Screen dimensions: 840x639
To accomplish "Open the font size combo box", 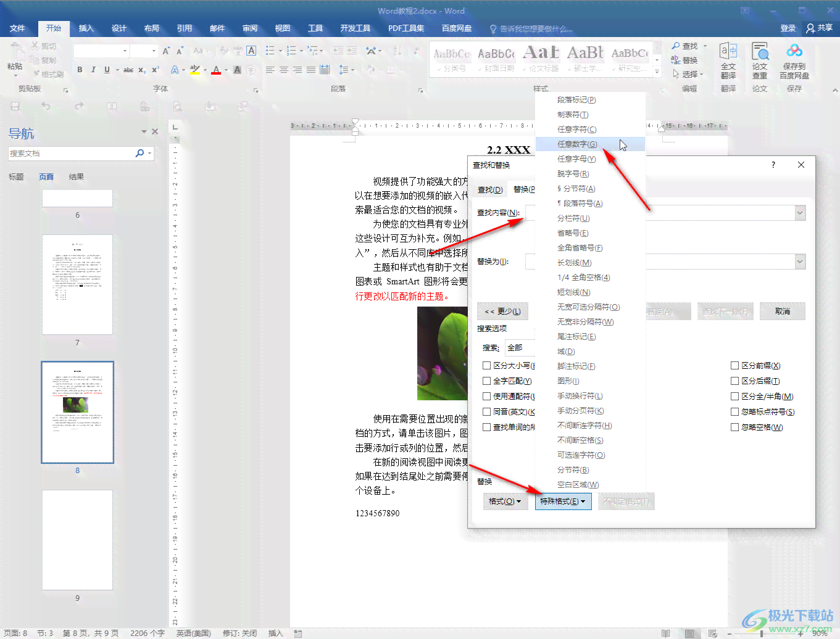I will tap(144, 51).
